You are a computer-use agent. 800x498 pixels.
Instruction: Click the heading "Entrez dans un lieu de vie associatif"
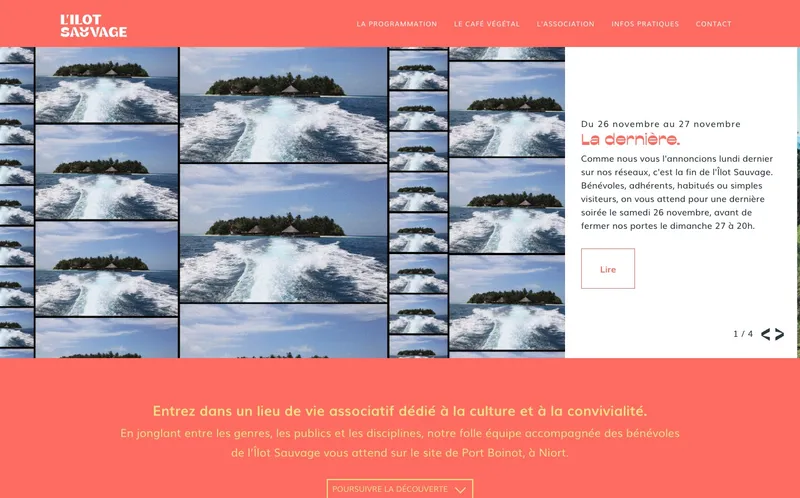(400, 411)
